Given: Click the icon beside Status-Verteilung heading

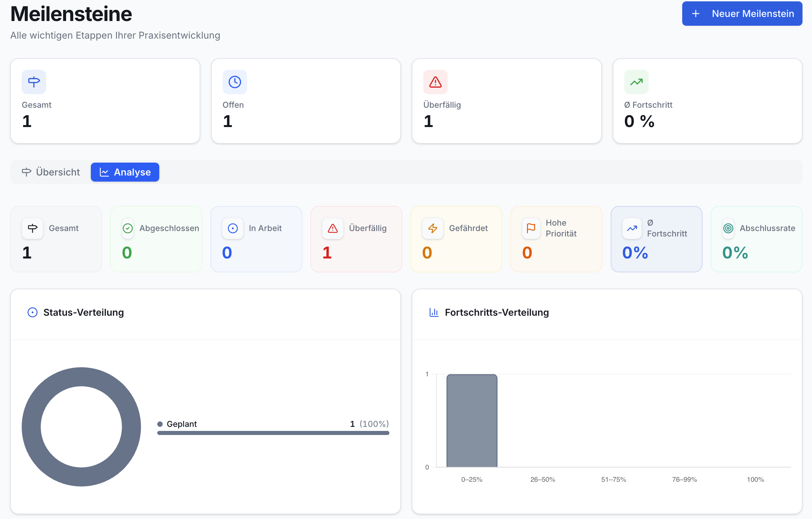Looking at the screenshot, I should tap(33, 312).
